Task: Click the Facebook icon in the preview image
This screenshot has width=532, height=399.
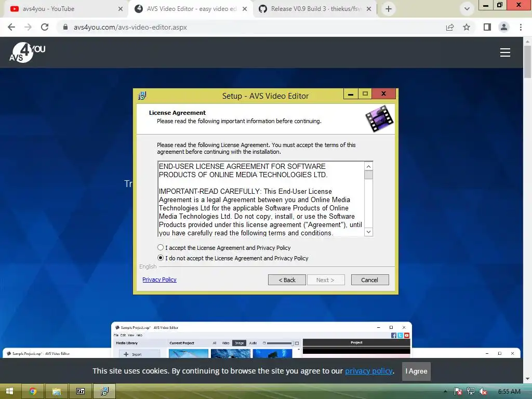Action: (394, 335)
